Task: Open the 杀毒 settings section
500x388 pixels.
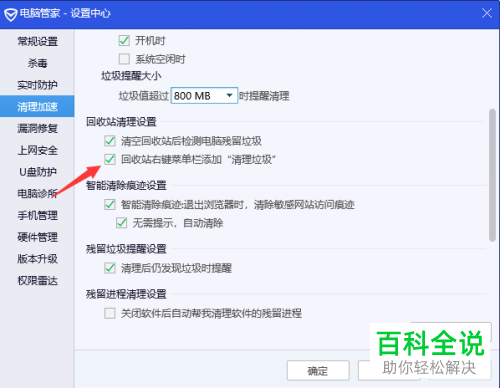Action: (37, 63)
